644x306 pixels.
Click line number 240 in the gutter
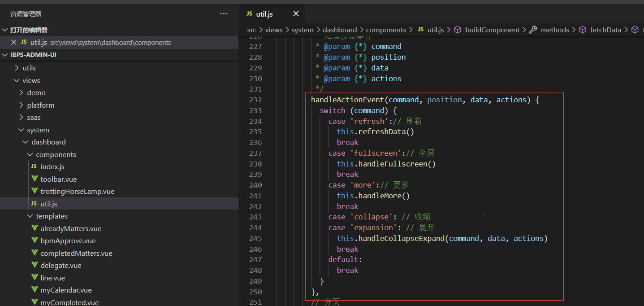click(255, 185)
